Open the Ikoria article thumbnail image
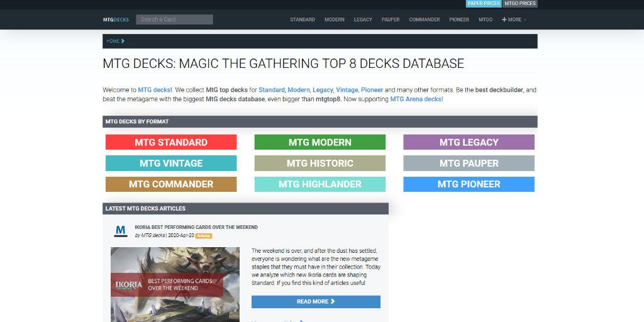The height and width of the screenshot is (322, 644). (175, 284)
